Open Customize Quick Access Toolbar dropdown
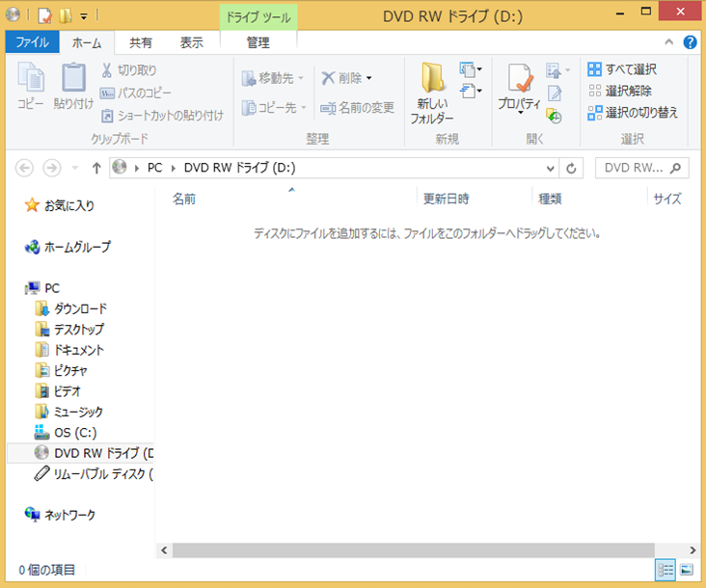 (84, 16)
